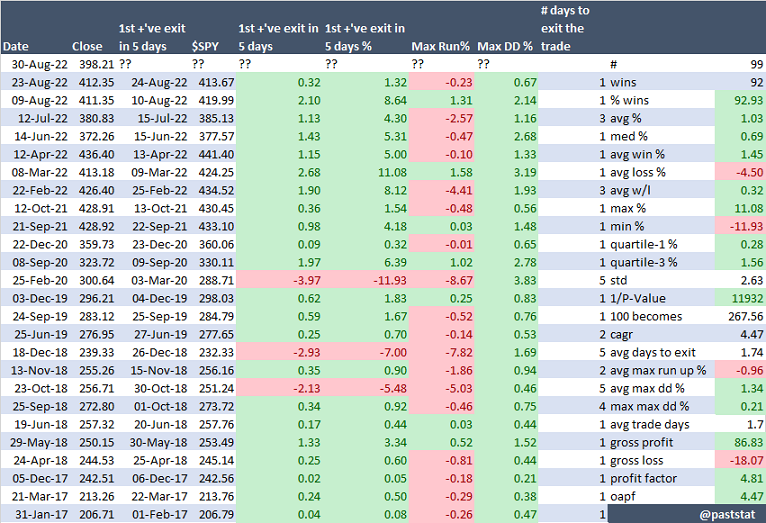Select the exit date '25-Sep-19'
The height and width of the screenshot is (523, 766).
(159, 316)
